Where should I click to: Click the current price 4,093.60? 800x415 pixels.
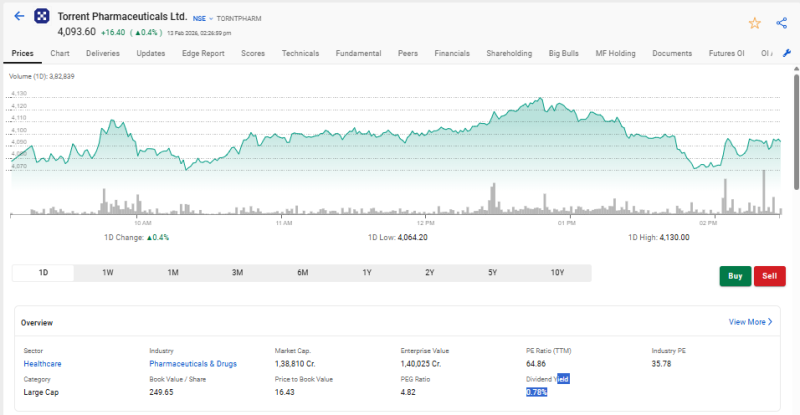click(x=77, y=32)
